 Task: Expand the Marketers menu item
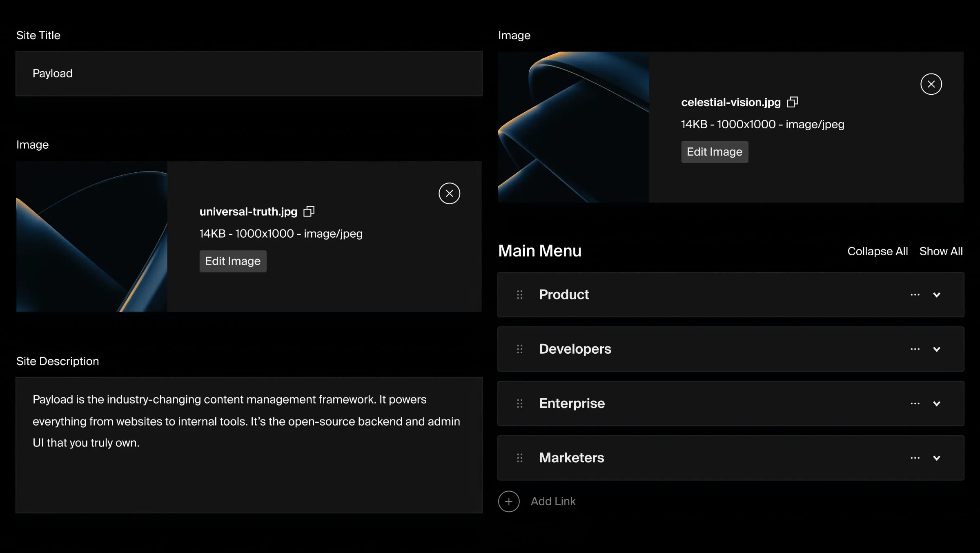pos(937,458)
